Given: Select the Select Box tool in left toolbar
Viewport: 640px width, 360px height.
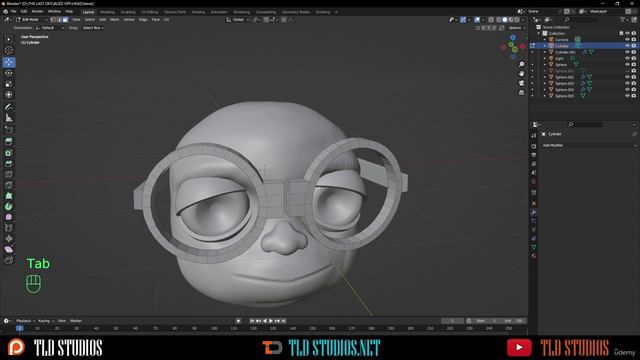Looking at the screenshot, I should (9, 39).
